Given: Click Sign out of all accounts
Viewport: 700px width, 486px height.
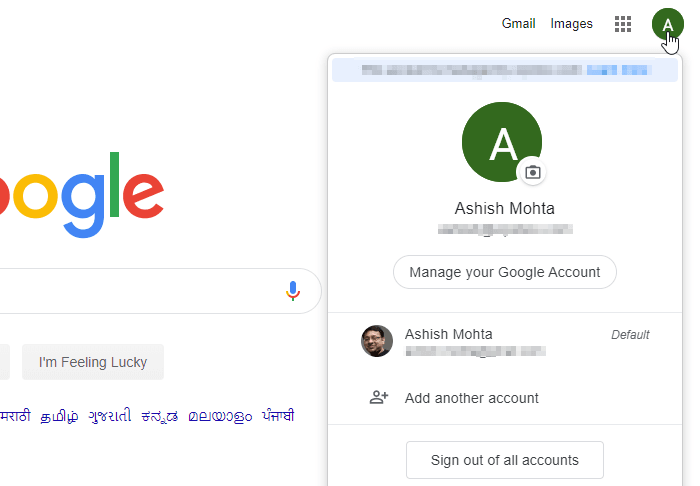Looking at the screenshot, I should 504,460.
